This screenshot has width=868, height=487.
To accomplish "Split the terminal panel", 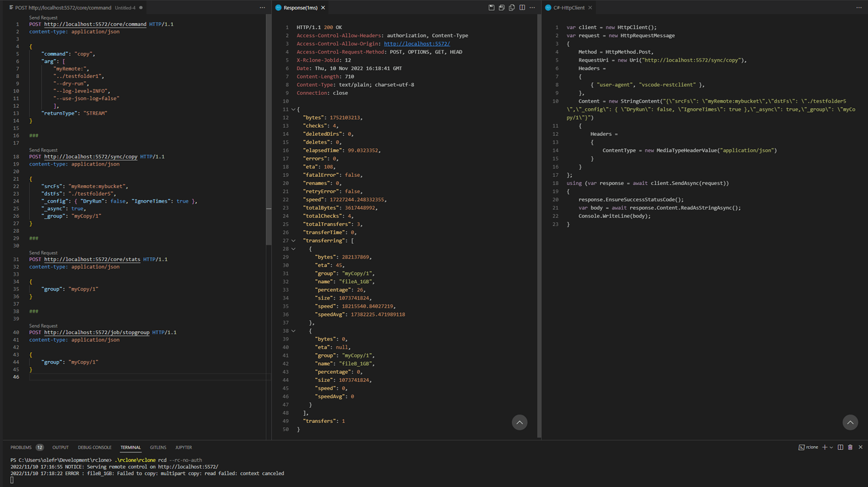I will tap(841, 447).
